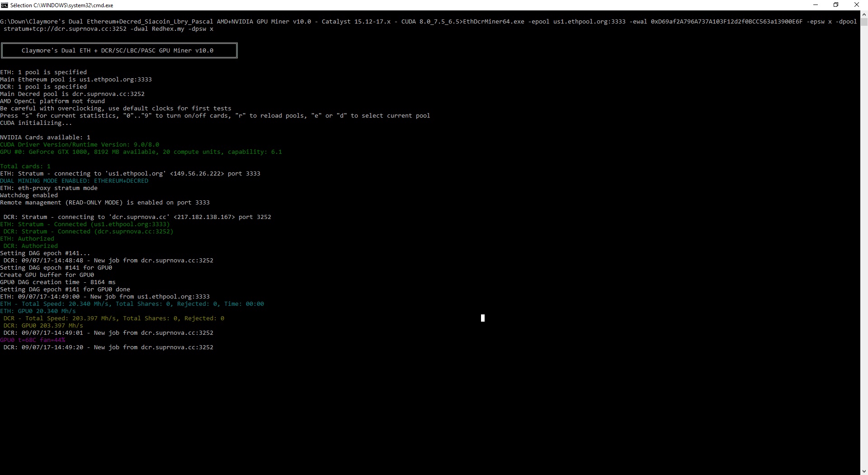The height and width of the screenshot is (475, 868).
Task: Click the white selection cursor block
Action: tap(482, 318)
